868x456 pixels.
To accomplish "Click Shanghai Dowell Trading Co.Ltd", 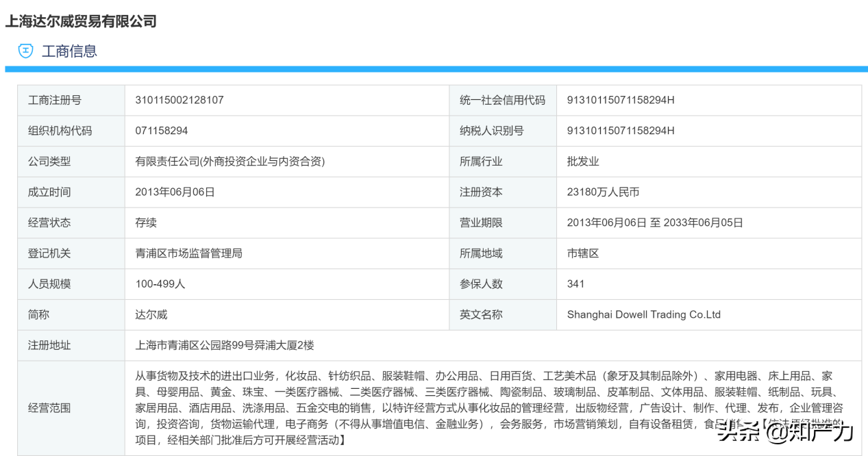I will 644,315.
